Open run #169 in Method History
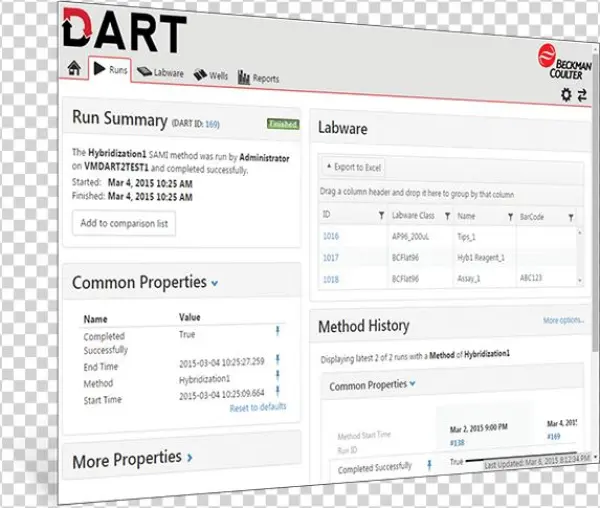 pyautogui.click(x=553, y=436)
